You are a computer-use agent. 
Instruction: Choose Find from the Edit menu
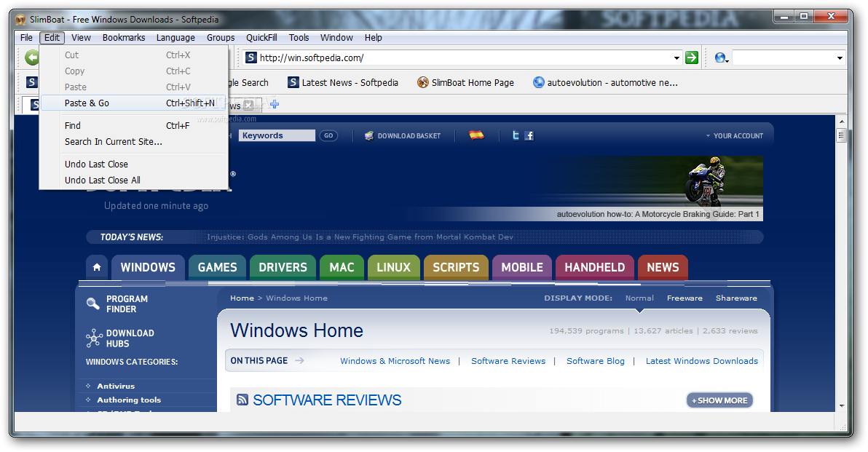(134, 126)
